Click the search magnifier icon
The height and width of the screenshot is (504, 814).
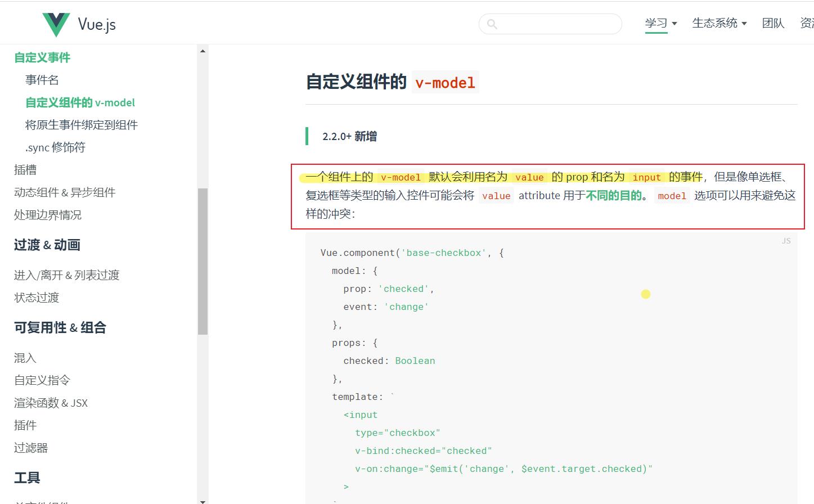point(492,24)
